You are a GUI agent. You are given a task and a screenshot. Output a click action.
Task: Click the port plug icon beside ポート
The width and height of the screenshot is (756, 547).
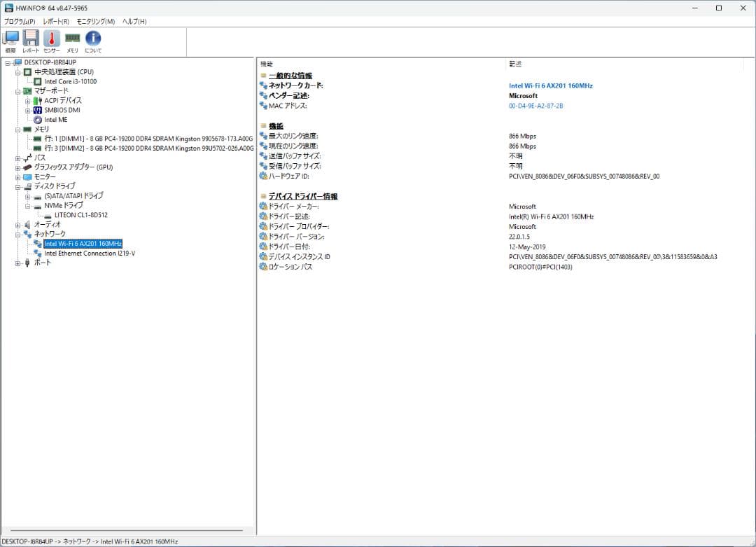click(x=27, y=263)
